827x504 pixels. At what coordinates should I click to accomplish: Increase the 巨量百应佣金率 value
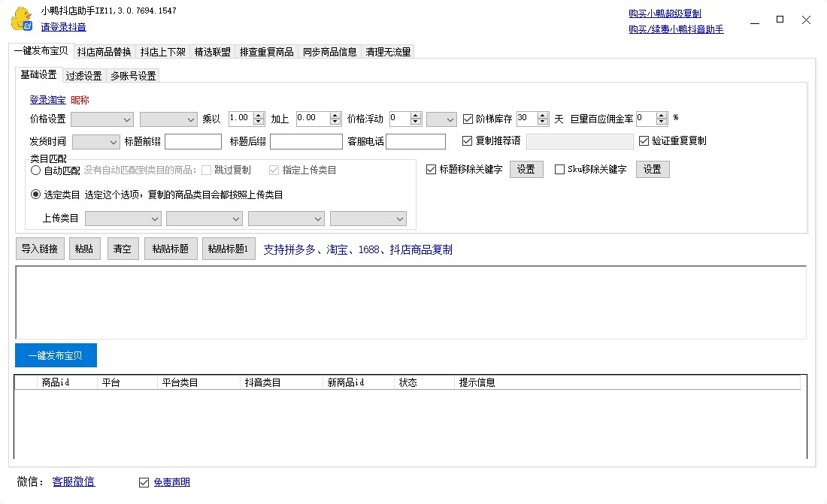coord(662,116)
